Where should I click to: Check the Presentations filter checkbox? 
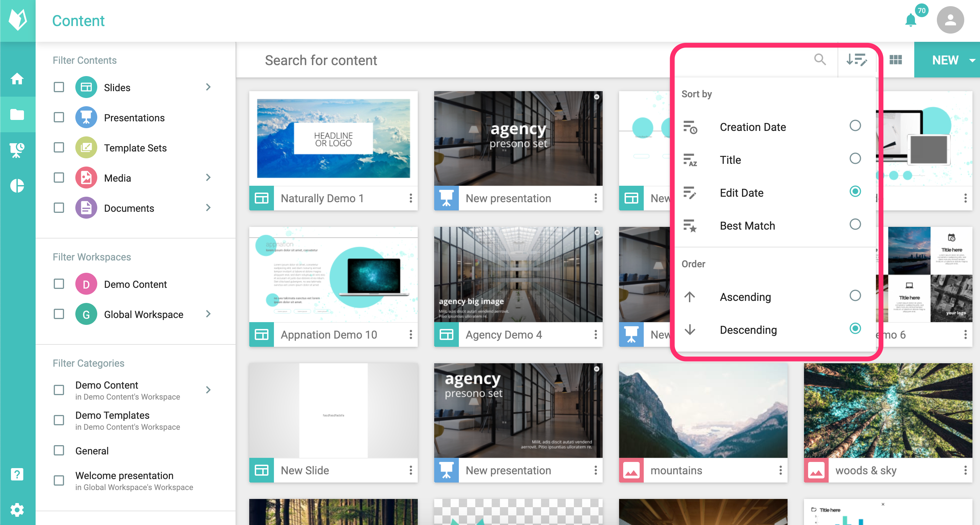tap(59, 117)
